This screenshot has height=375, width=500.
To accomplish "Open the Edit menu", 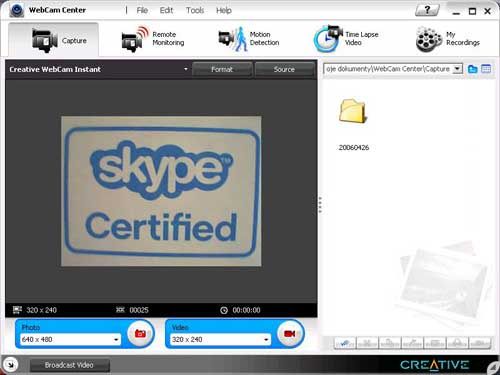I will click(x=166, y=10).
